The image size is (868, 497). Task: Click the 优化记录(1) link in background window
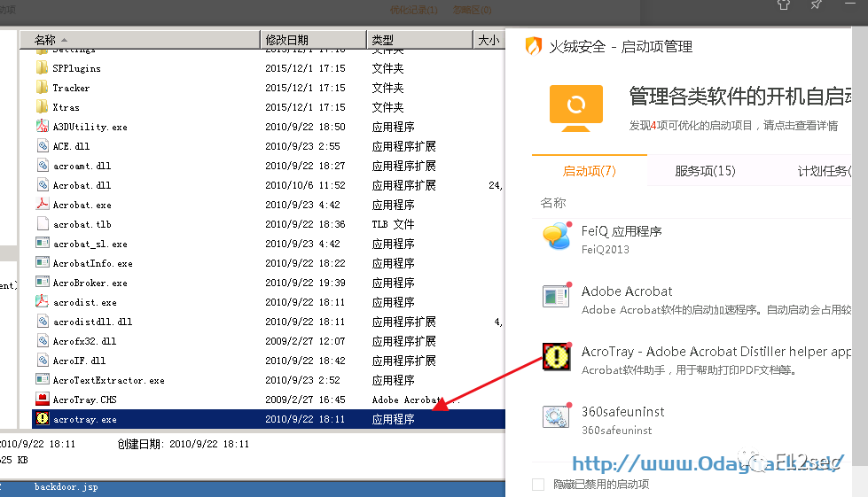pyautogui.click(x=413, y=10)
